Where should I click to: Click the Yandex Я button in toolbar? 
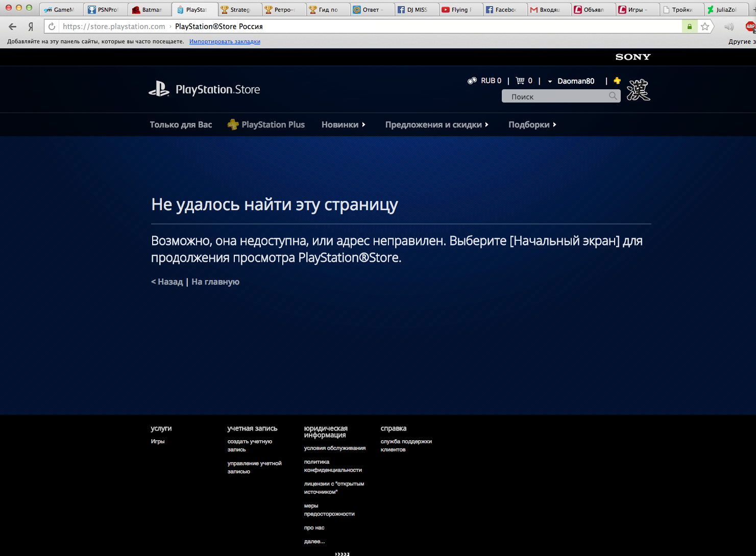pos(31,27)
